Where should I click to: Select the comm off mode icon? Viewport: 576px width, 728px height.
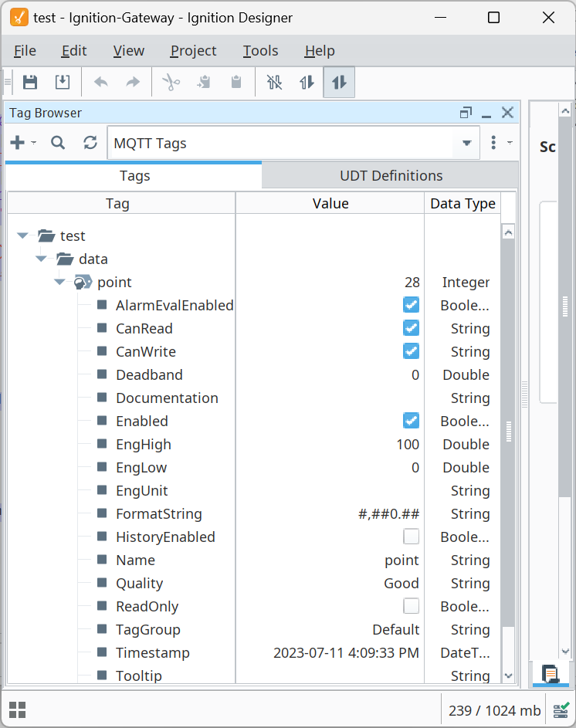[274, 82]
